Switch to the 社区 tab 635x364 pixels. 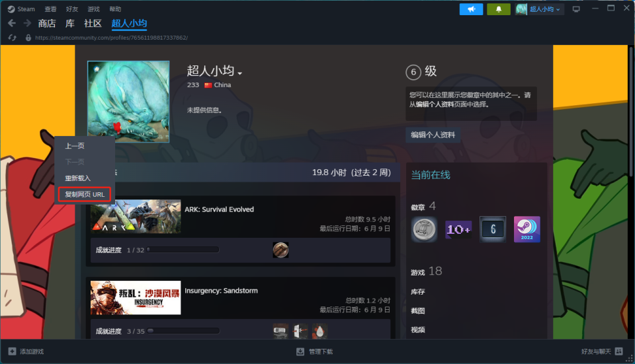93,24
